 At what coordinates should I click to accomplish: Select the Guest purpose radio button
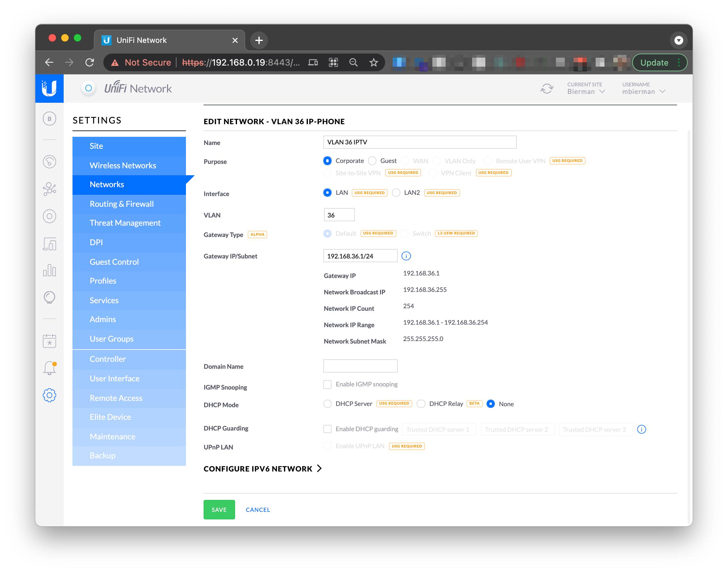(x=372, y=161)
